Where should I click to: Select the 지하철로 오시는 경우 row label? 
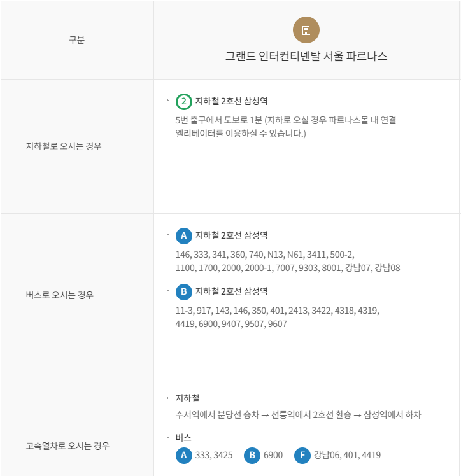pyautogui.click(x=64, y=146)
